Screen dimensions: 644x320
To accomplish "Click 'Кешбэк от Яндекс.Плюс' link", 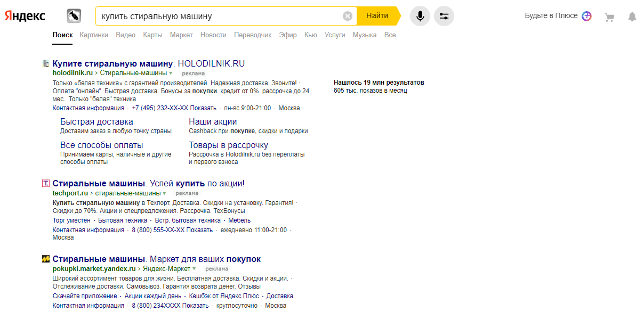I will pos(224,296).
